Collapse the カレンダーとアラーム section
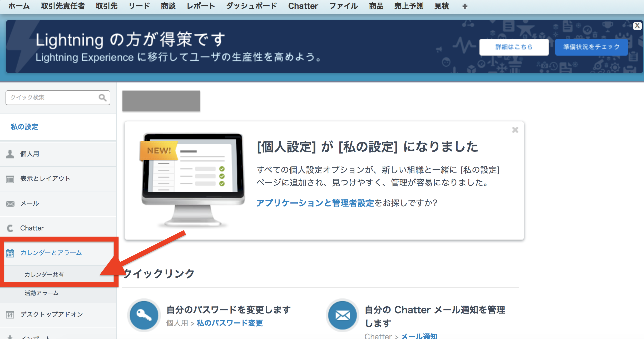 (x=51, y=253)
